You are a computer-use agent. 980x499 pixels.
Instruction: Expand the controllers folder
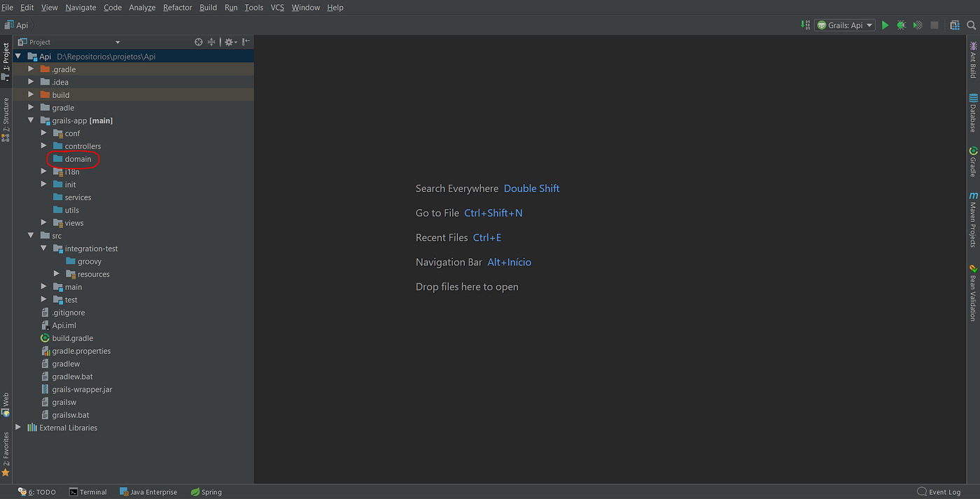coord(43,146)
